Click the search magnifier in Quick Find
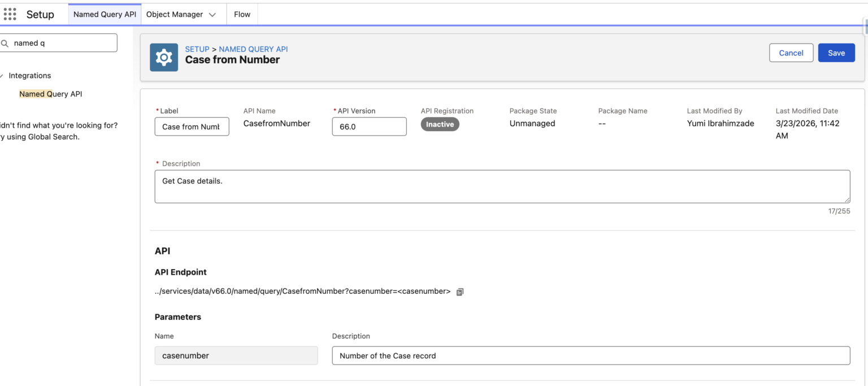Screen dimensions: 868x386 [x=5, y=43]
